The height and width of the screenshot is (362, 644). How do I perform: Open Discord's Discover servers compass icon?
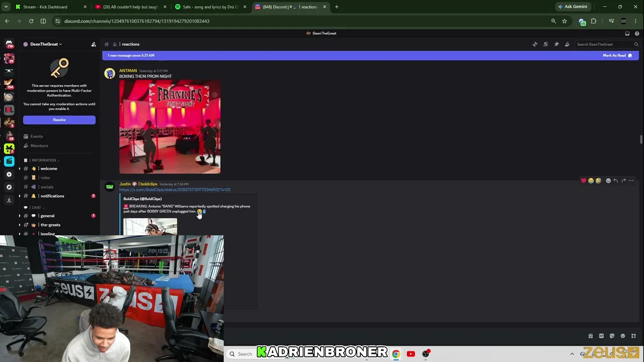coord(9,187)
